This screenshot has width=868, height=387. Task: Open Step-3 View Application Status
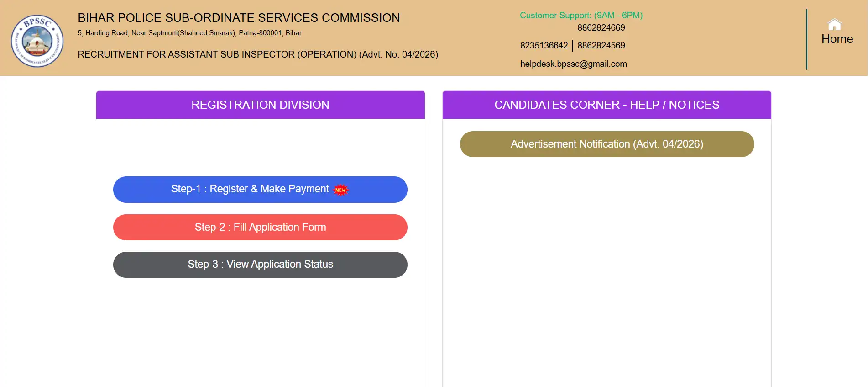[260, 265]
